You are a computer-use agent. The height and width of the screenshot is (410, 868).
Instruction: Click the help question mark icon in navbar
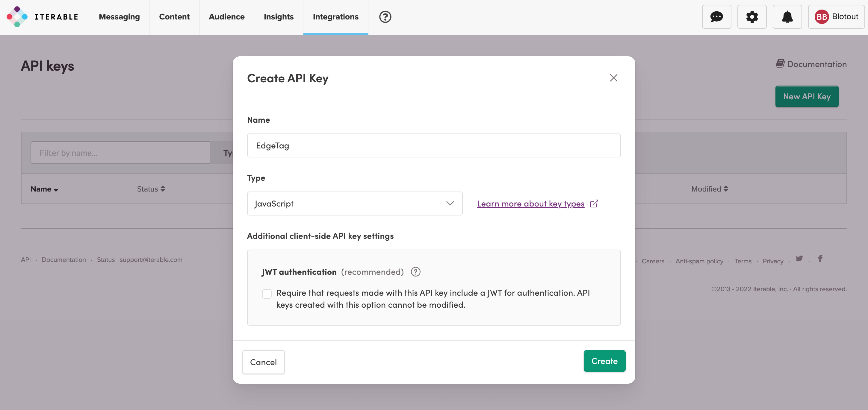[x=385, y=17]
